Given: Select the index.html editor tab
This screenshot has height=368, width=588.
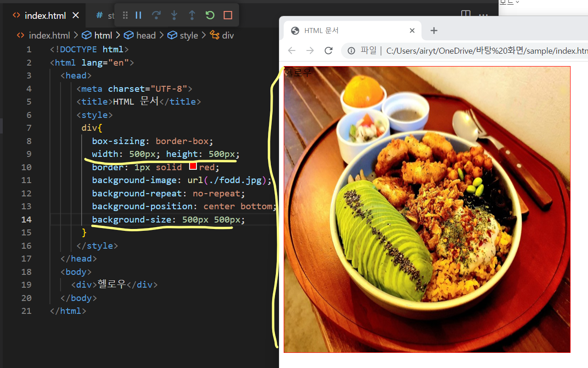Looking at the screenshot, I should pyautogui.click(x=45, y=15).
